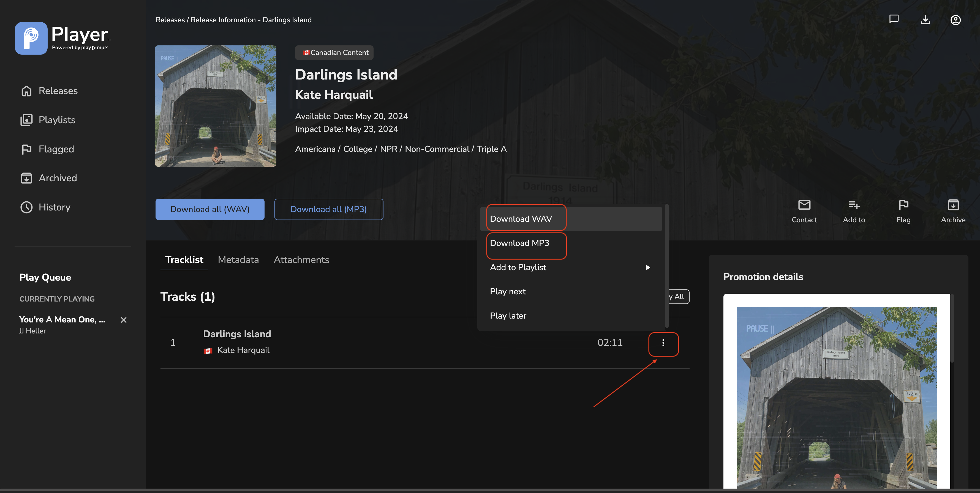Click the genre line Americana / College / NPR
Viewport: 980px width, 493px height.
[401, 149]
